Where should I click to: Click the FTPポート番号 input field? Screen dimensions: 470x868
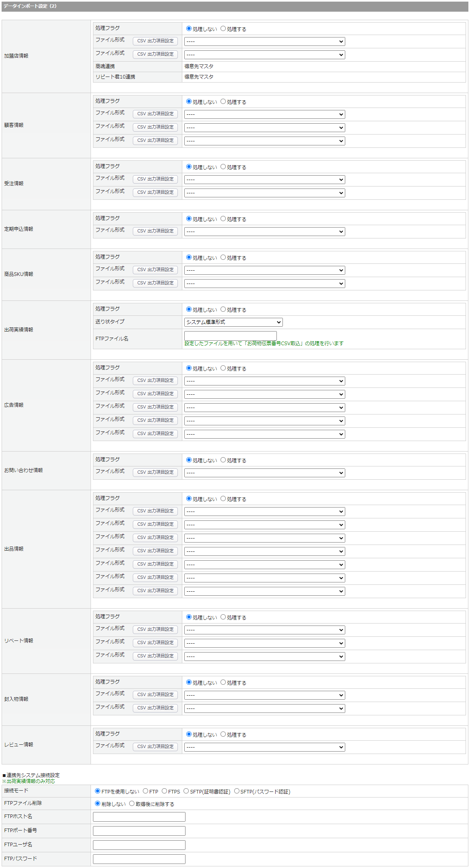139,831
